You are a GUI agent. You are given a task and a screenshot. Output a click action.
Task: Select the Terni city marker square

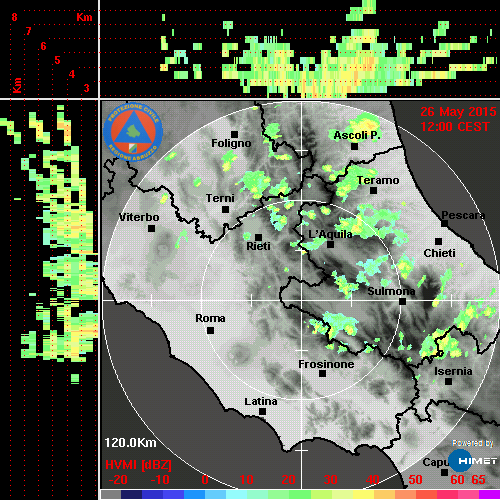click(x=225, y=209)
